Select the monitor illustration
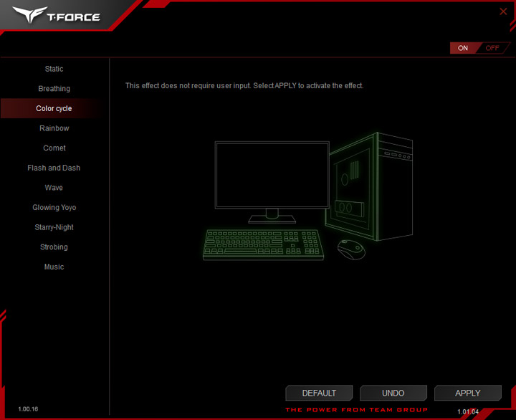This screenshot has width=516, height=420. click(x=272, y=182)
